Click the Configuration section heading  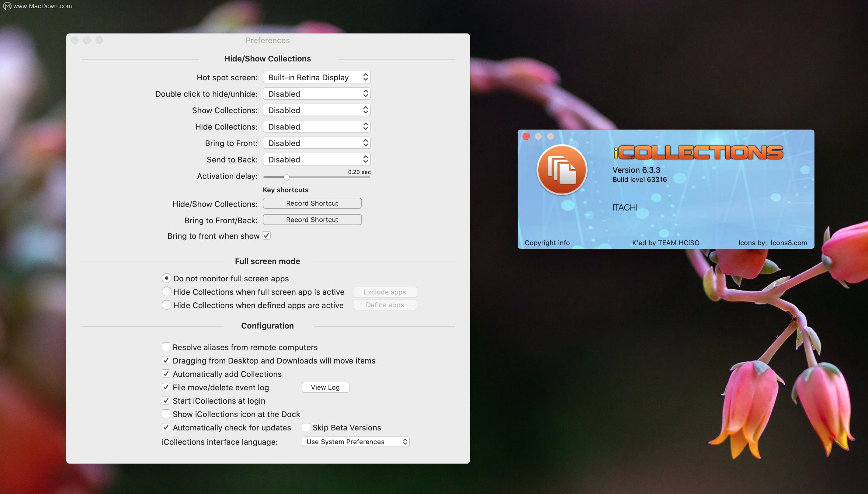point(267,326)
